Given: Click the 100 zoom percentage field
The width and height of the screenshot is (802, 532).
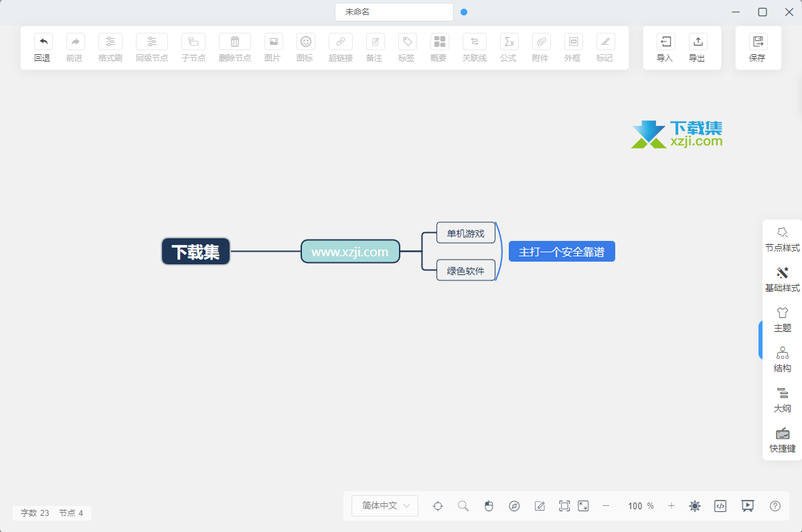Looking at the screenshot, I should (635, 506).
